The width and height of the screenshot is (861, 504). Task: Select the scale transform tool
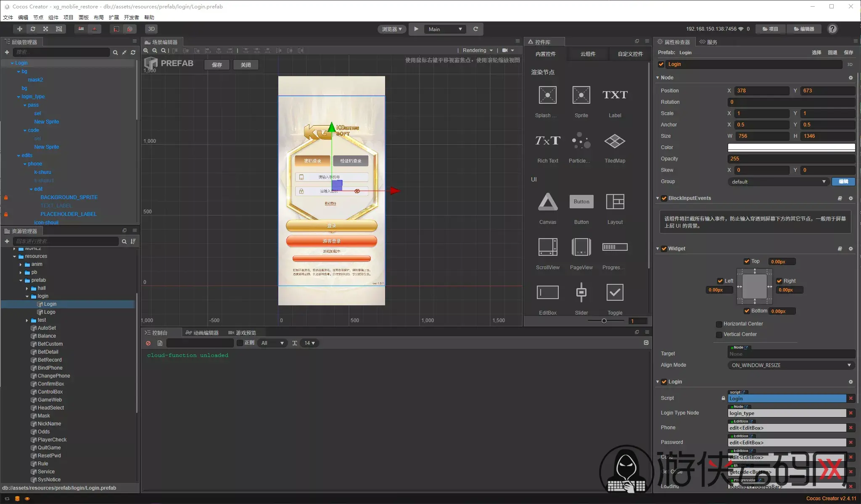point(46,29)
